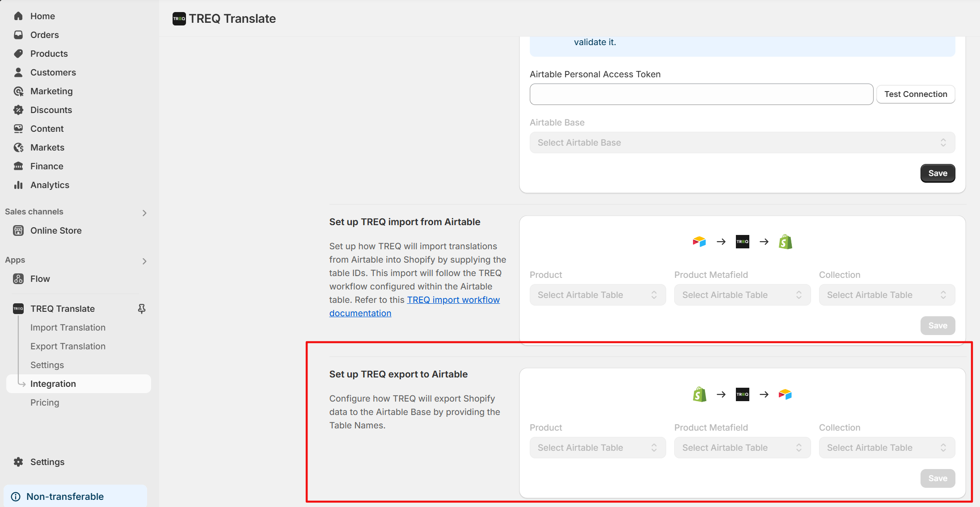Click TREQ logo in export flow diagram

[x=743, y=394]
